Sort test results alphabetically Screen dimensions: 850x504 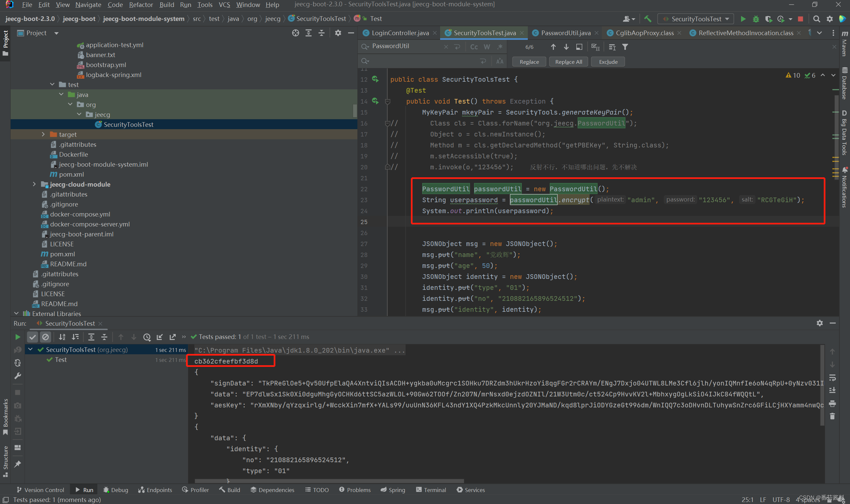(x=62, y=337)
